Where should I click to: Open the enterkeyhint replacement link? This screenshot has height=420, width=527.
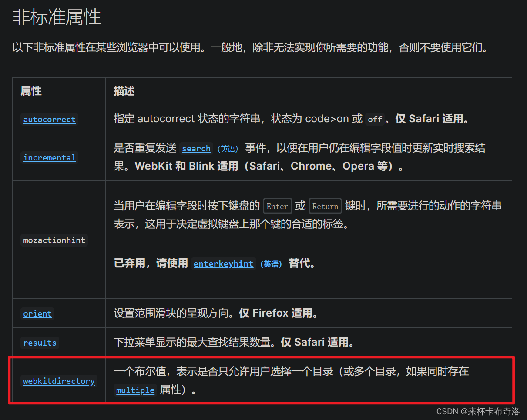[x=223, y=263]
